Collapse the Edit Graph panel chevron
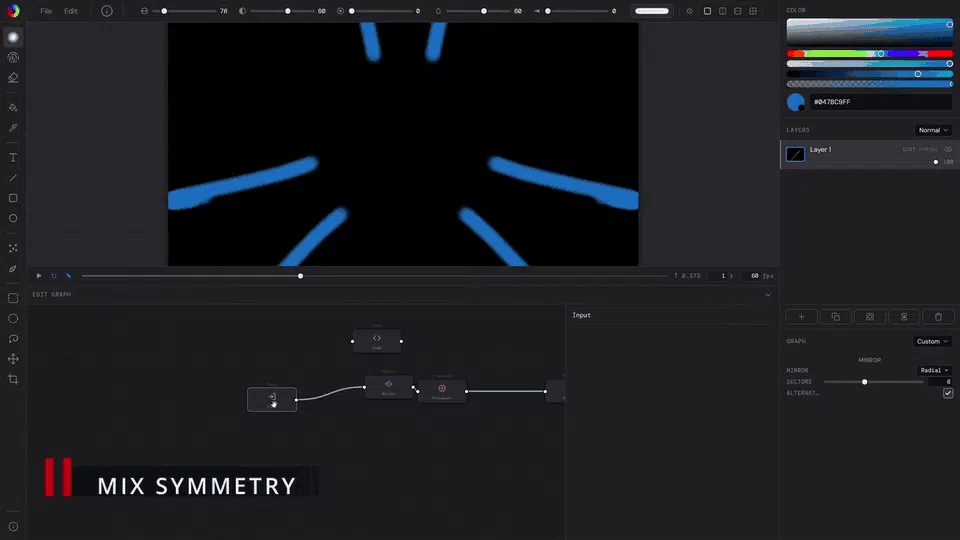Screen dimensions: 960x540 (x=768, y=295)
